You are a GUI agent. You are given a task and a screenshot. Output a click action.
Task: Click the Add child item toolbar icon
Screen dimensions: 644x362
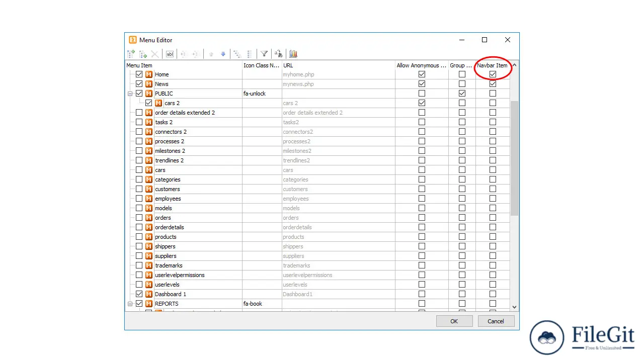pyautogui.click(x=143, y=54)
